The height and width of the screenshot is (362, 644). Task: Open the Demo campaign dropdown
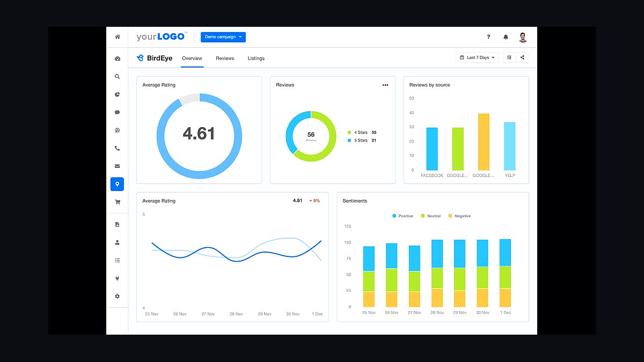click(223, 37)
